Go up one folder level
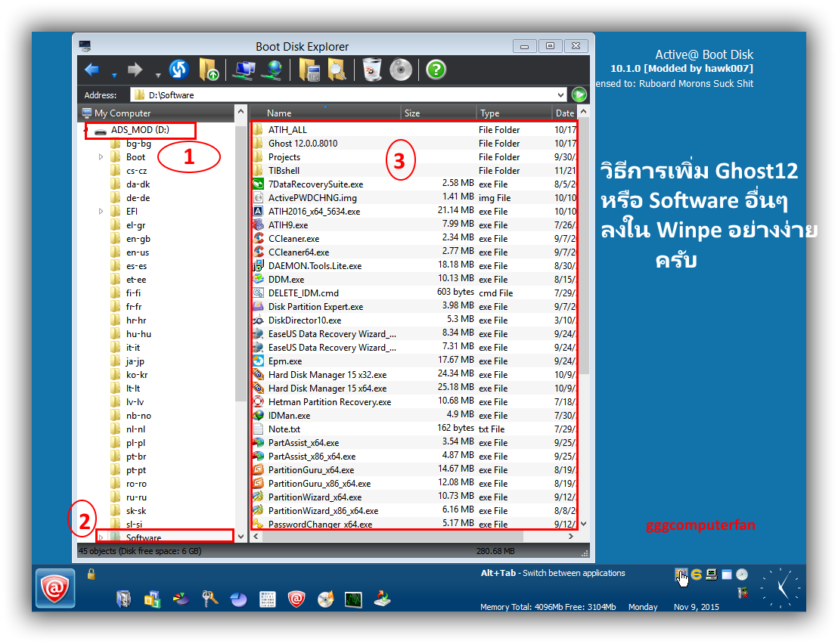Screen dimensions: 838x644 point(209,70)
